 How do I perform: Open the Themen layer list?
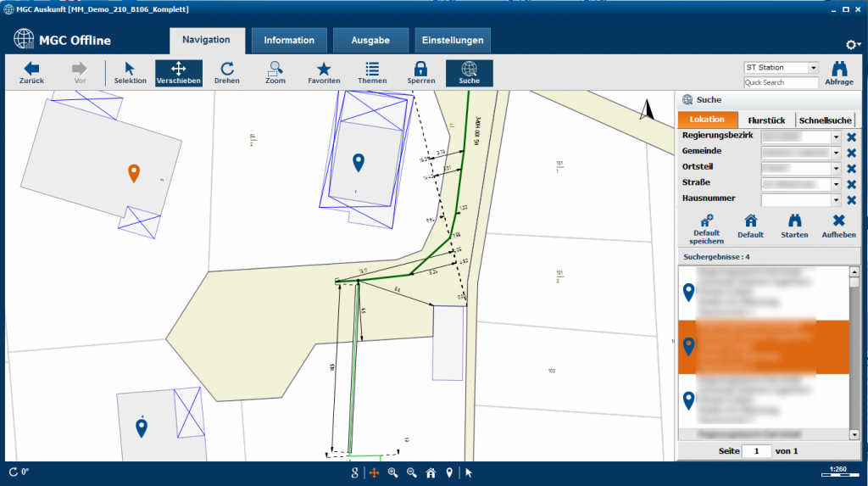pyautogui.click(x=372, y=72)
